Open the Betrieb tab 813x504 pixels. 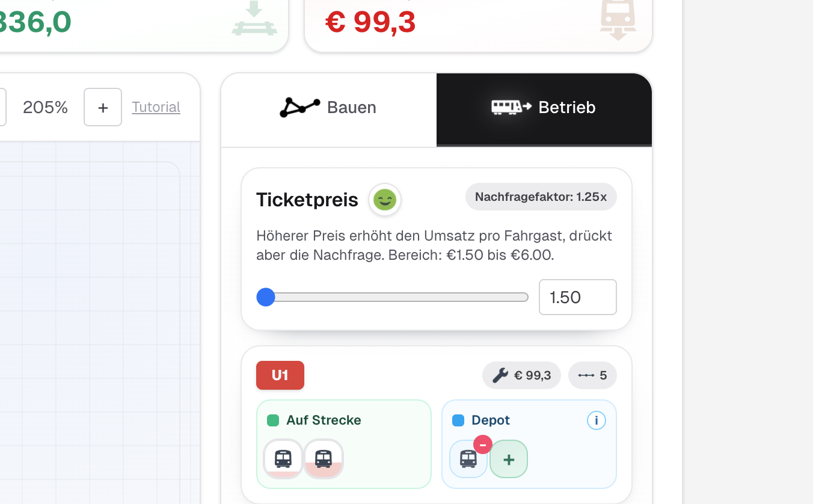pos(544,108)
